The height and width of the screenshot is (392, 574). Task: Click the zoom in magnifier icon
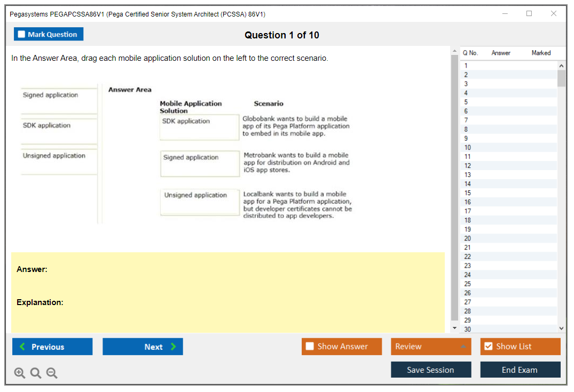[20, 373]
